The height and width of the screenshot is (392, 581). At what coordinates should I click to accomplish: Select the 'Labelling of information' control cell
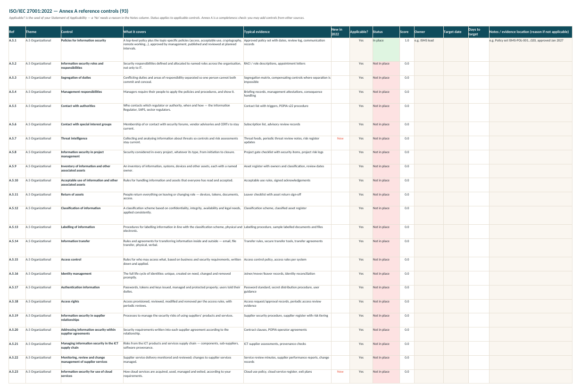pos(91,231)
